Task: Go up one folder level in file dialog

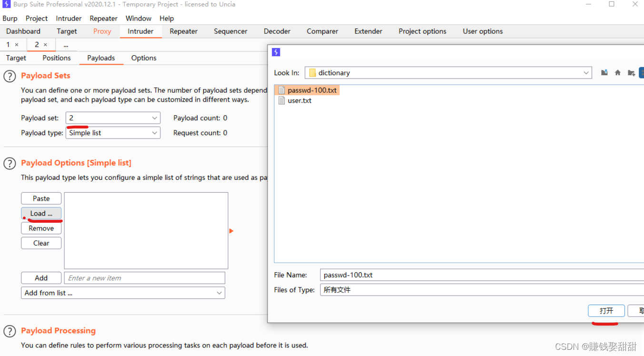Action: coord(604,73)
